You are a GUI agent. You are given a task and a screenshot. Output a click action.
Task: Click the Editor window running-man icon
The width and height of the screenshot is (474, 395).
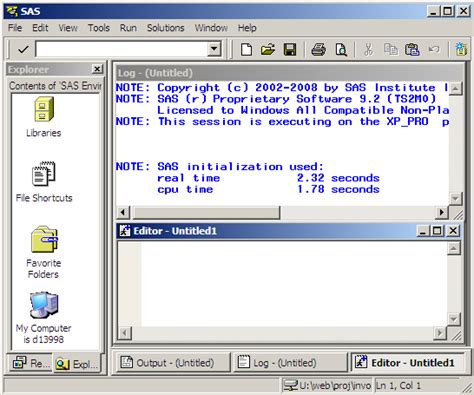point(125,231)
